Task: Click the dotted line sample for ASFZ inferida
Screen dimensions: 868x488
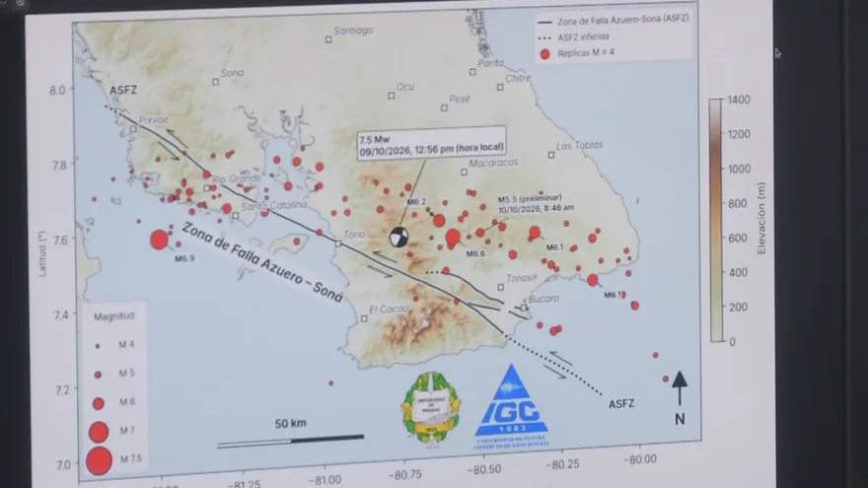Action: coord(545,38)
